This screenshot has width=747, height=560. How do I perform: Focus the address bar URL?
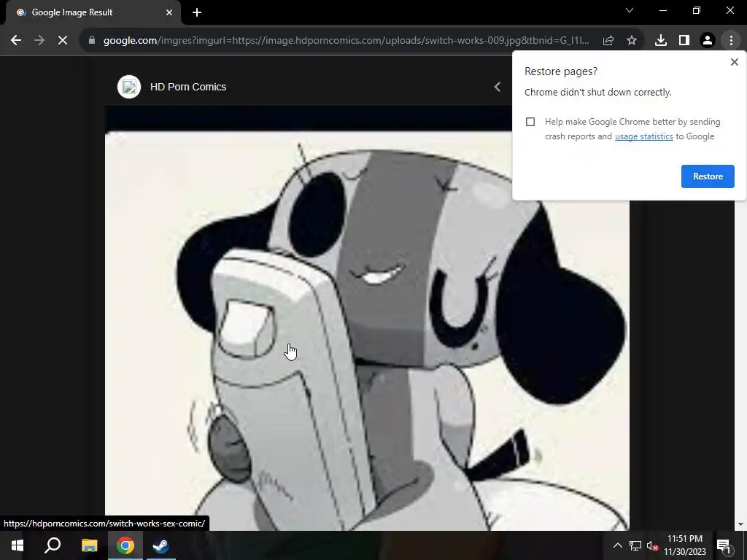346,41
